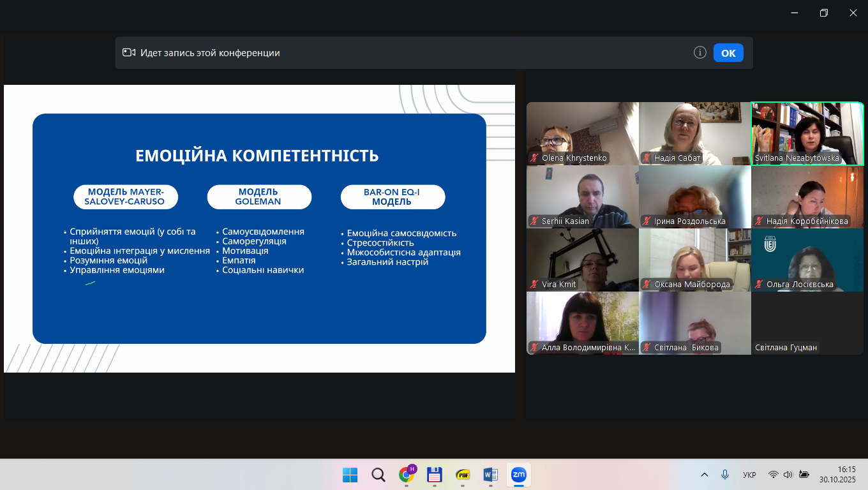Switch the УКР keyboard language indicator
This screenshot has width=868, height=490.
(x=749, y=475)
